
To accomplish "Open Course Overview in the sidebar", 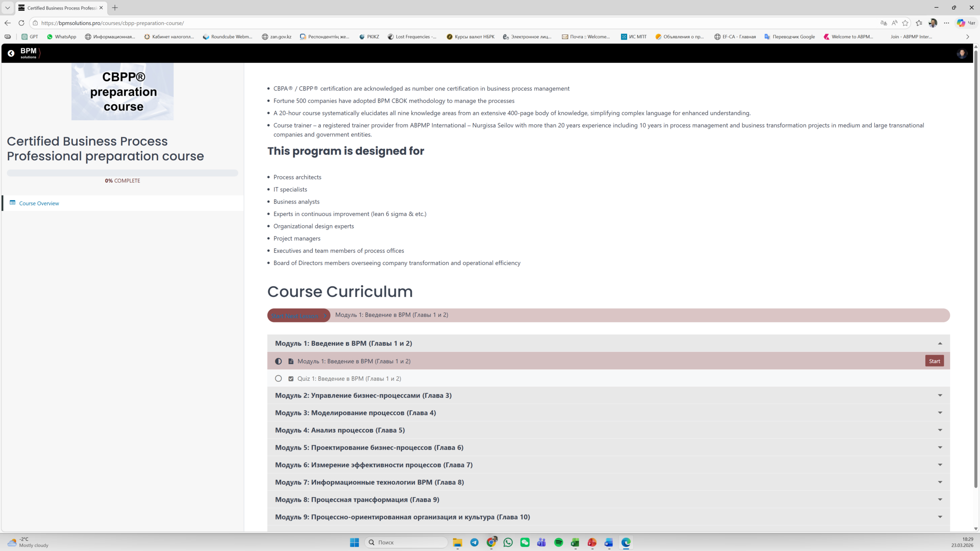I will click(39, 203).
